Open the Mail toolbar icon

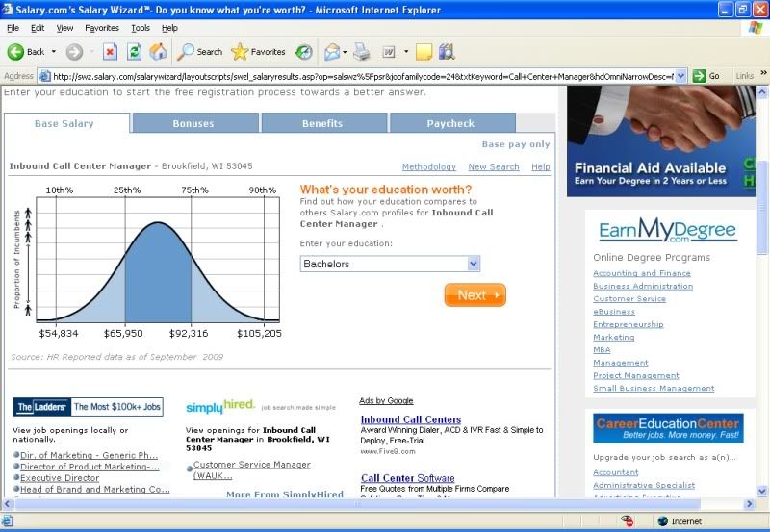point(332,52)
